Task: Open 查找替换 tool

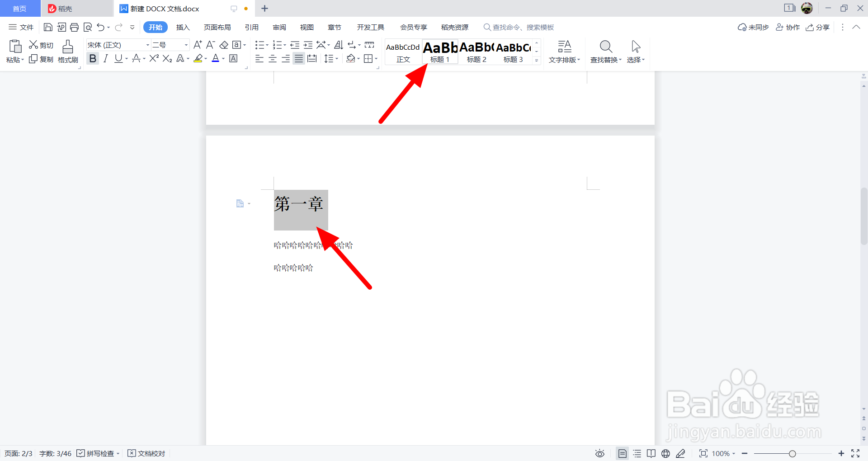Action: [x=606, y=52]
